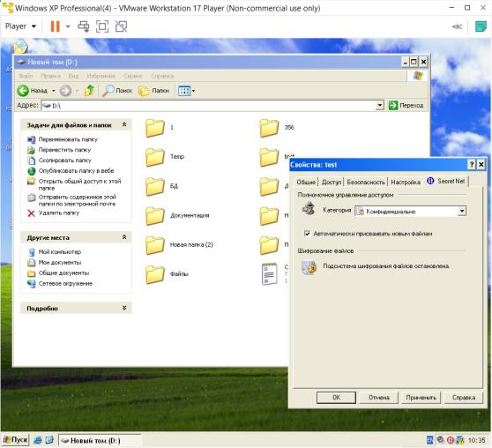Click Справка button in properties dialog
492x448 pixels.
click(x=464, y=398)
